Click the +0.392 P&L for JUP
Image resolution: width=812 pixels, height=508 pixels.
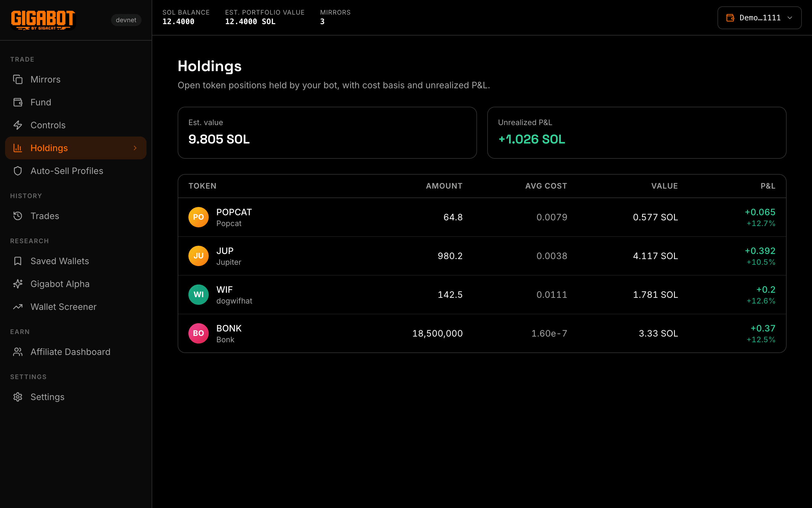(760, 251)
